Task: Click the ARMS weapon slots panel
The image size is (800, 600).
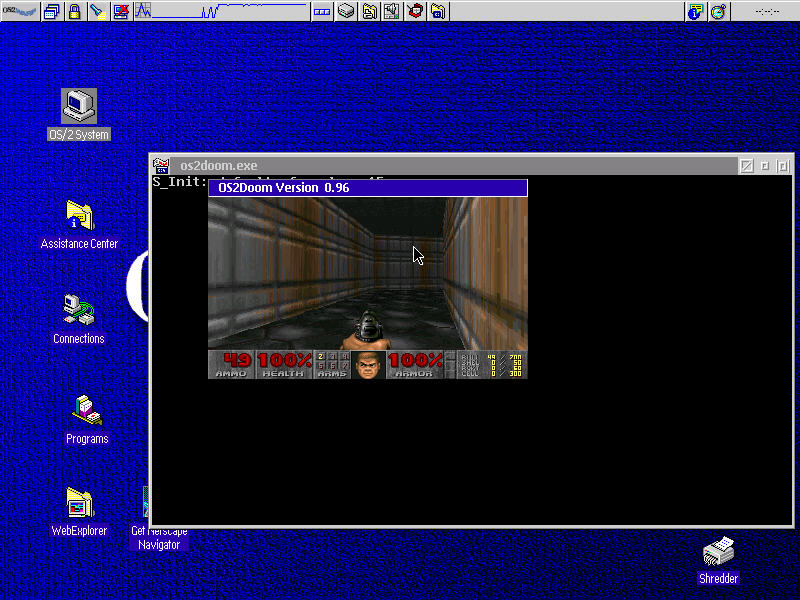Action: coord(332,365)
